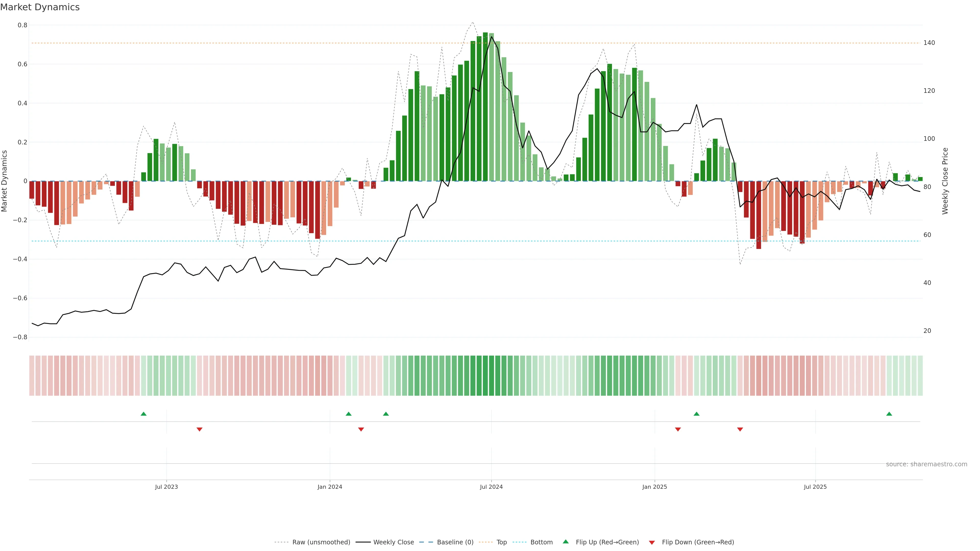The height and width of the screenshot is (551, 980).
Task: Toggle the Weekly Close legend entry
Action: tap(393, 542)
